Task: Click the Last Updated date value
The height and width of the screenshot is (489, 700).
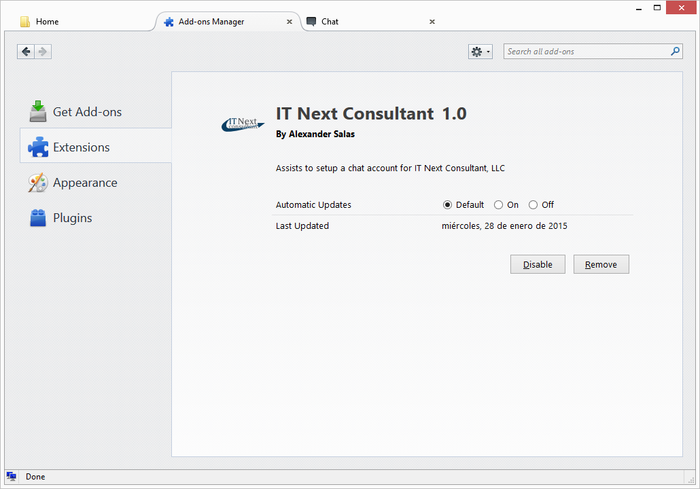Action: click(x=504, y=226)
